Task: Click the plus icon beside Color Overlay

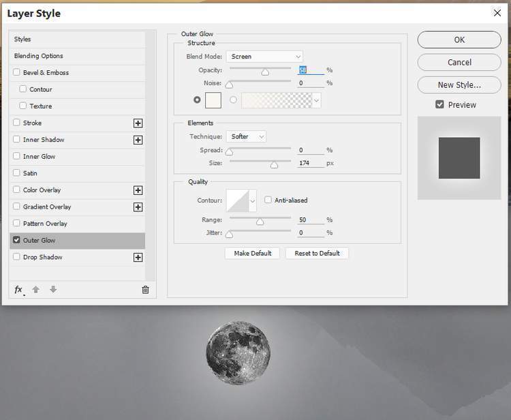Action: [138, 190]
